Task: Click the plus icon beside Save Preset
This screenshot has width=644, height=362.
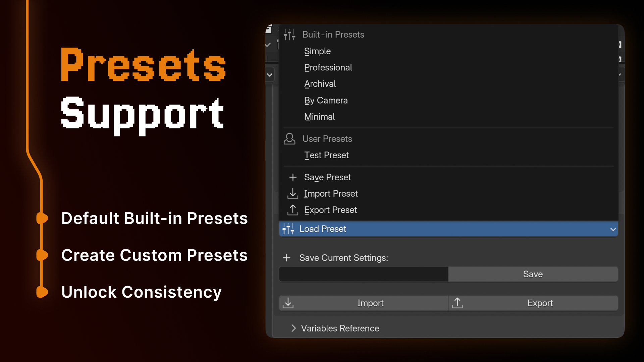Action: coord(293,177)
